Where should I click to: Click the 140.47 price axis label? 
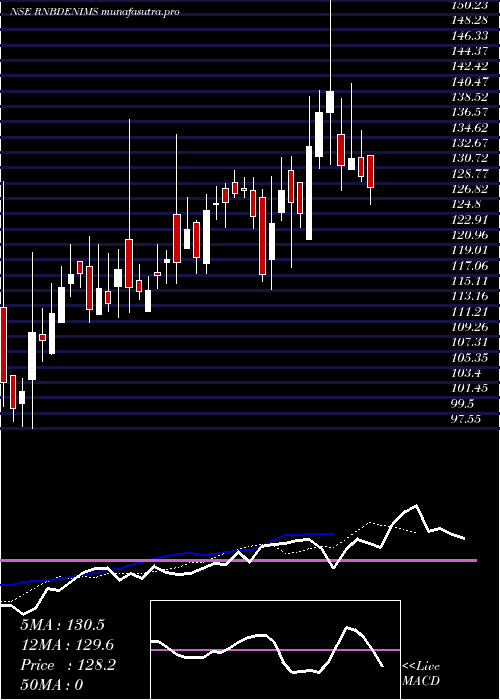point(471,81)
